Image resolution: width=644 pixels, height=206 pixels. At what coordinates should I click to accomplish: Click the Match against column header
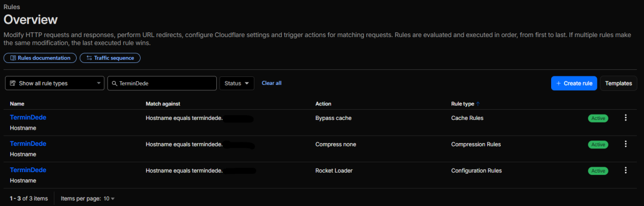(x=163, y=103)
